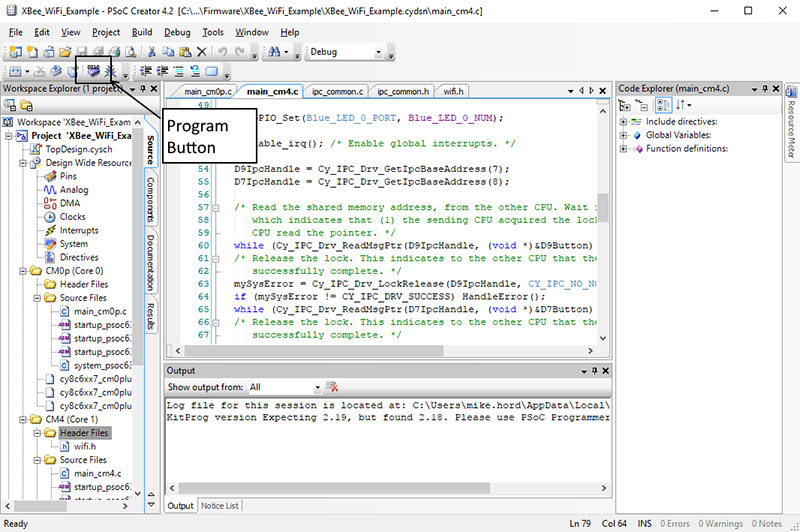Click the Clear Output red X icon
800x532 pixels.
pyautogui.click(x=332, y=388)
